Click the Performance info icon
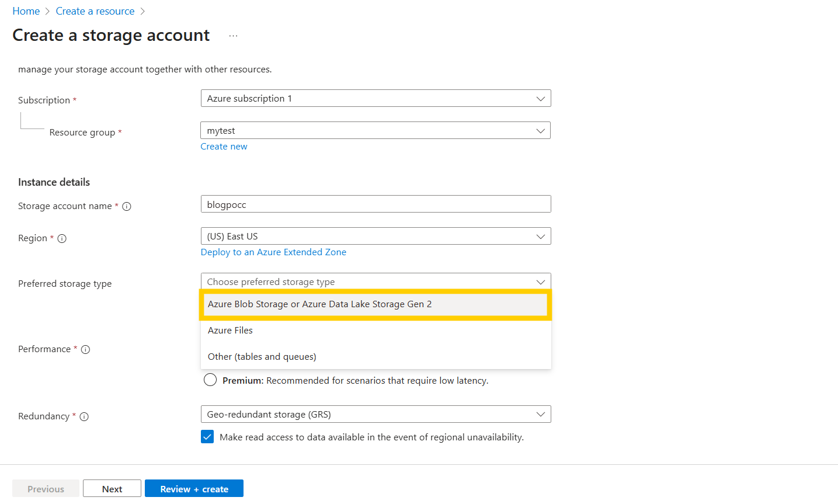Image resolution: width=838 pixels, height=504 pixels. coord(85,349)
